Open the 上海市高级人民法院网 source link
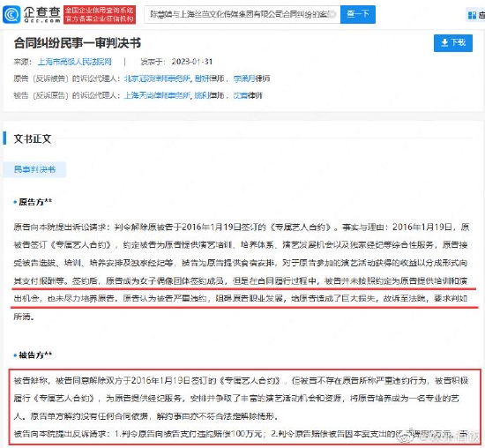Screen dimensions: 485x448 click(75, 62)
